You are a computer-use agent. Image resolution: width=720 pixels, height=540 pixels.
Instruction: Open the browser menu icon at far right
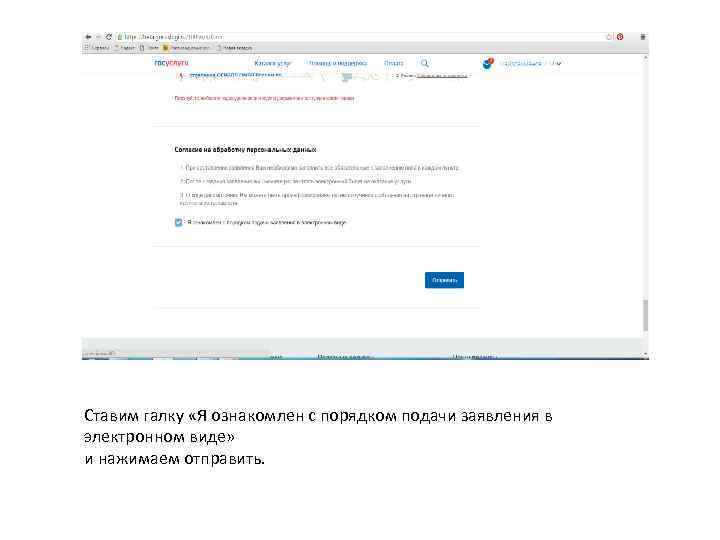(x=643, y=37)
